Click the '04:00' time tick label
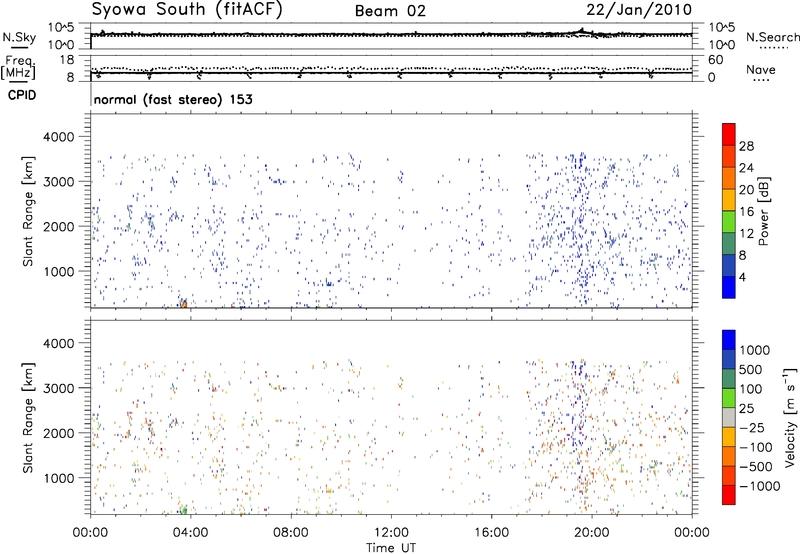This screenshot has height=554, width=800. [190, 533]
